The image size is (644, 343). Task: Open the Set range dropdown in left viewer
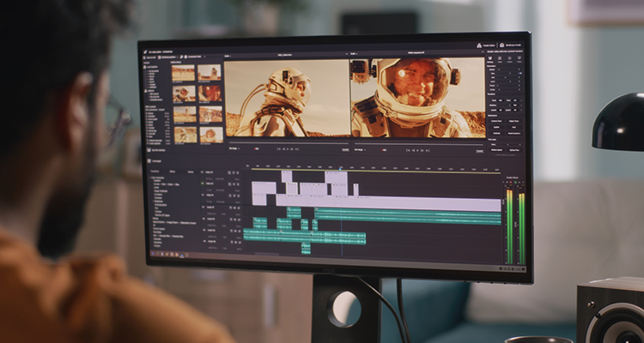click(x=234, y=149)
